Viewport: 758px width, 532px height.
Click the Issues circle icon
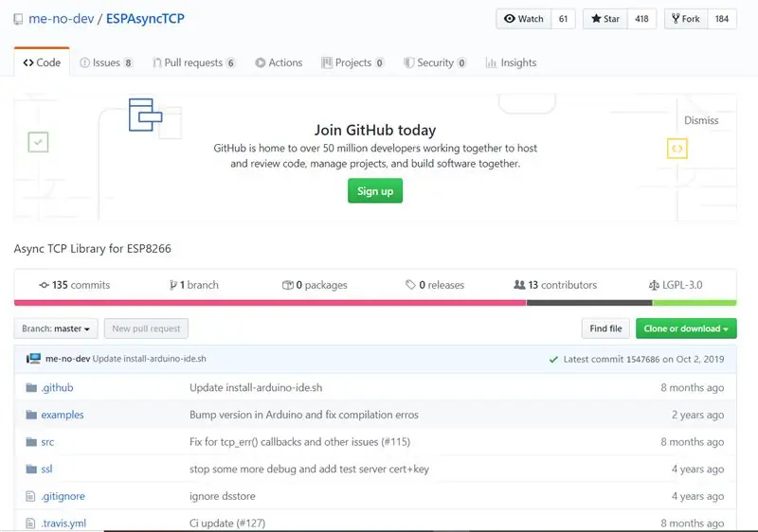point(84,62)
